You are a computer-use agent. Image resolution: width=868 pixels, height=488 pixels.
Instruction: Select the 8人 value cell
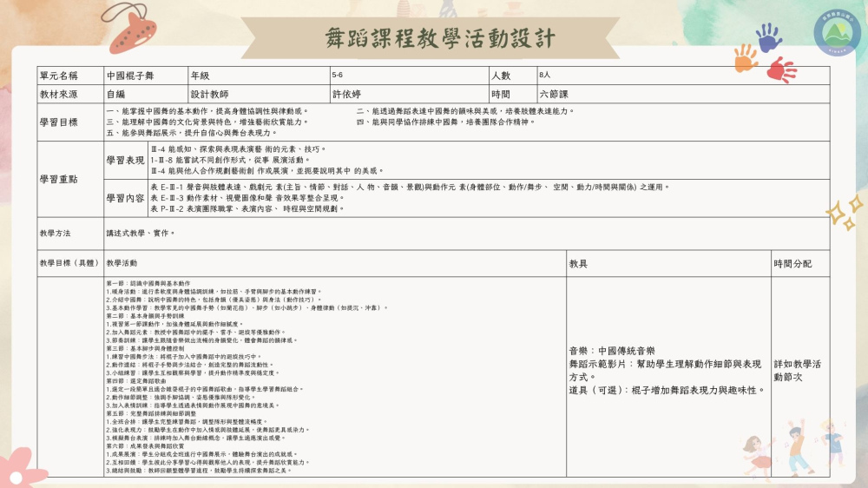684,76
